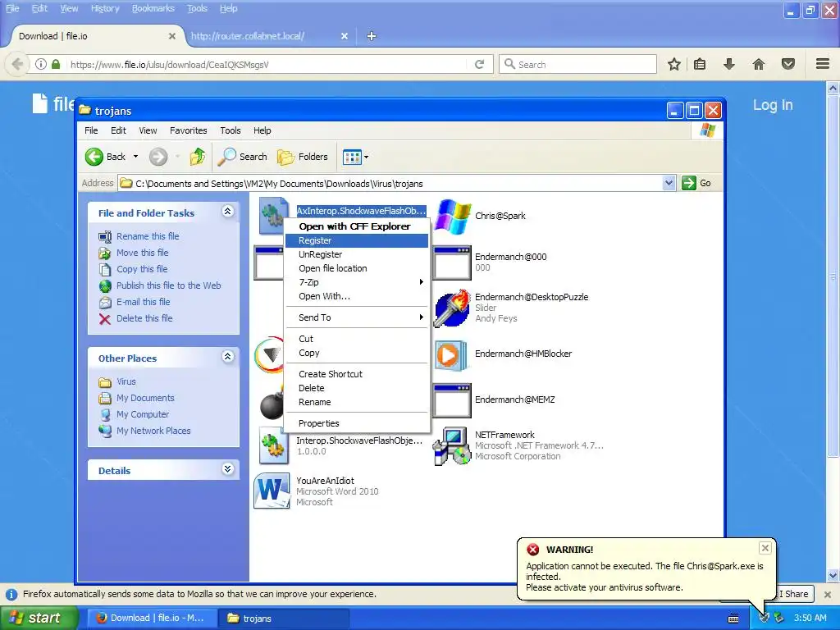Screen dimensions: 840x630
Task: Select the Endermanch@MEMZ file icon
Action: click(452, 400)
